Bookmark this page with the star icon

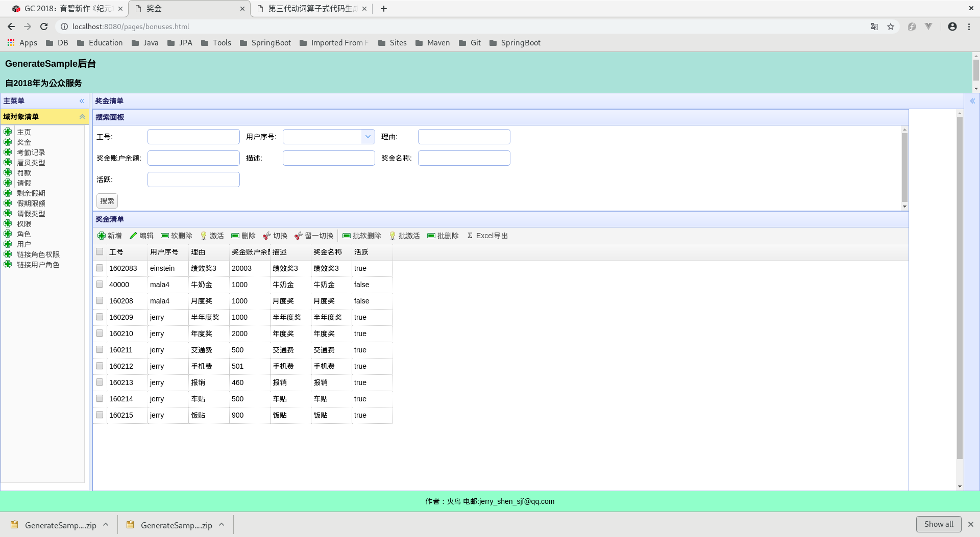pyautogui.click(x=891, y=27)
